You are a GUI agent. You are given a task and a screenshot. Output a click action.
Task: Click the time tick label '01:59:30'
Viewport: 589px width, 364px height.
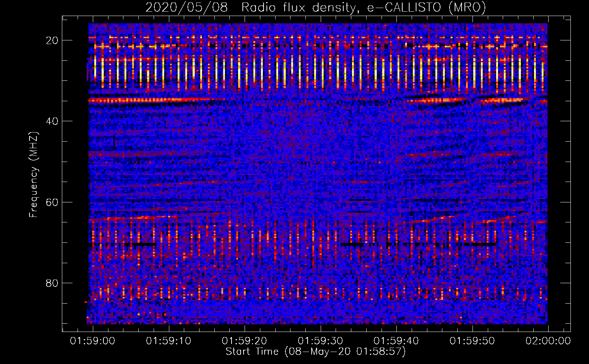point(320,341)
